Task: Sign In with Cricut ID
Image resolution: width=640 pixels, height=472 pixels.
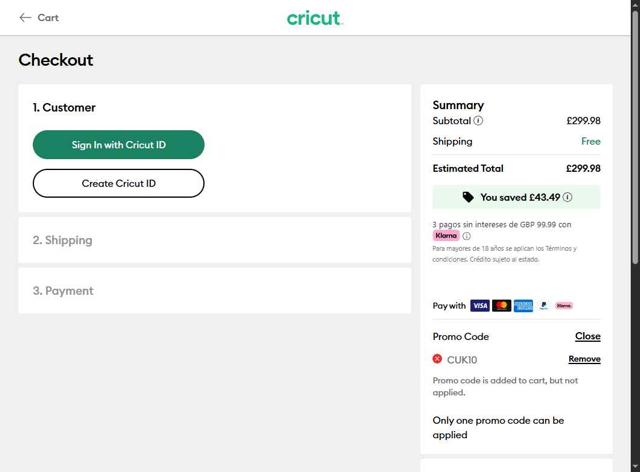Action: click(118, 145)
